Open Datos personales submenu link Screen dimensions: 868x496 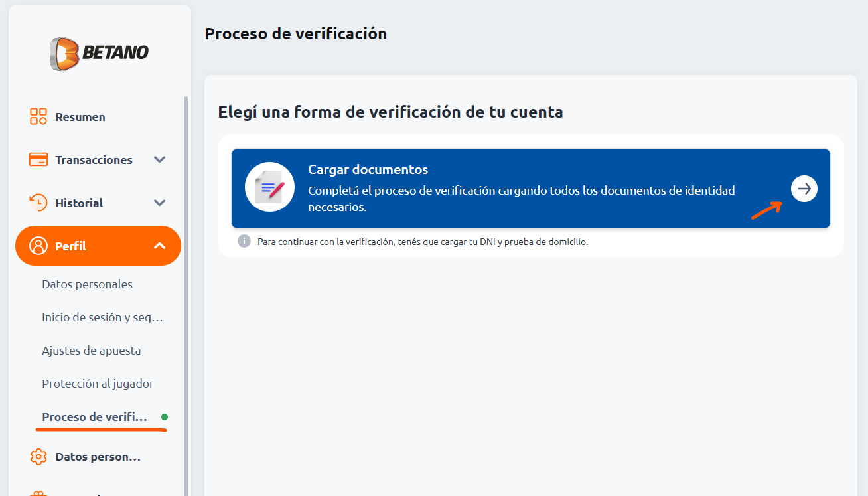(87, 284)
